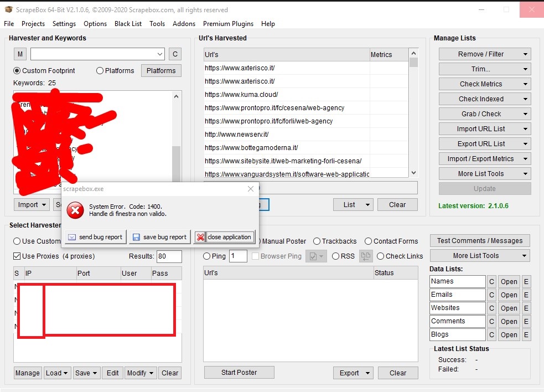Select the Ping radio button

click(x=207, y=256)
